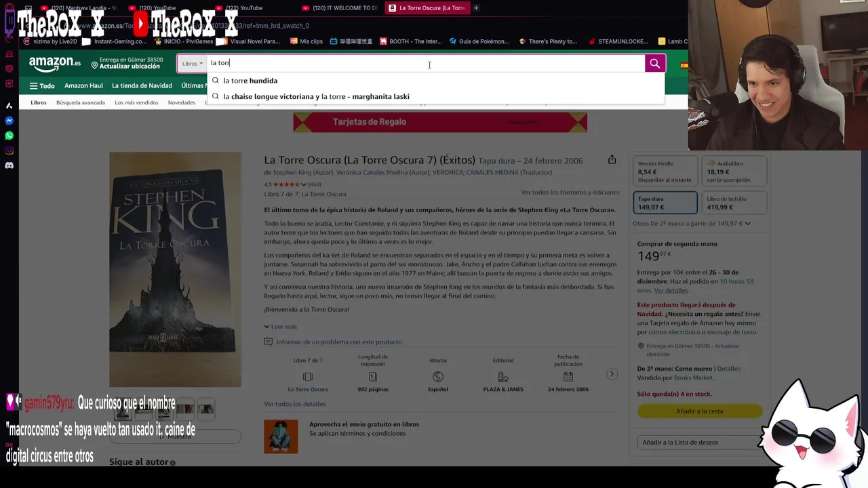Open Instagram in the browser sidebar
Screen dimensions: 868x488
(x=9, y=150)
